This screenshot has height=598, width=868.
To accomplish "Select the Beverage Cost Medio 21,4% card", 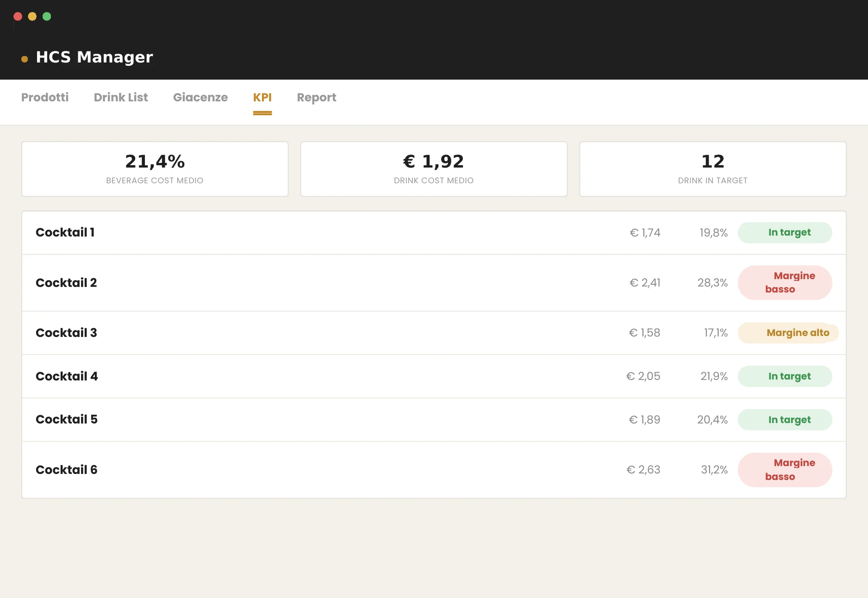I will [155, 169].
